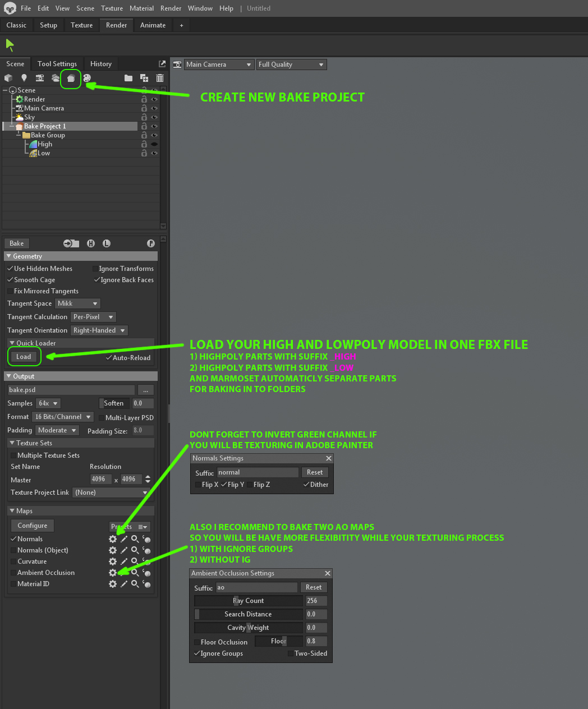The height and width of the screenshot is (709, 588).
Task: Add a new sky with the cloud icon
Action: [56, 78]
